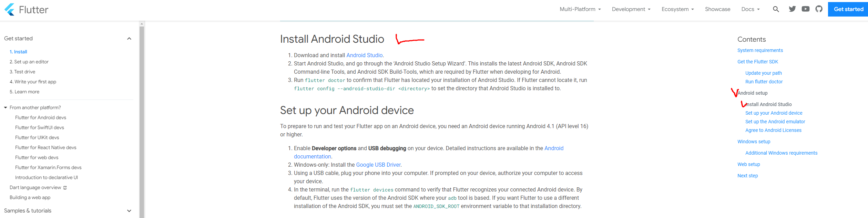
Task: Open the Ecosystem dropdown menu
Action: (x=678, y=9)
